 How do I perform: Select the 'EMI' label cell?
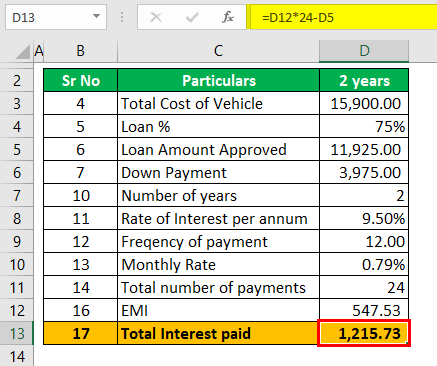[219, 310]
